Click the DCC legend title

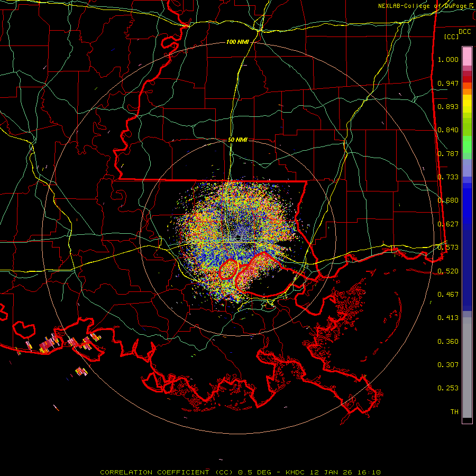(x=464, y=32)
